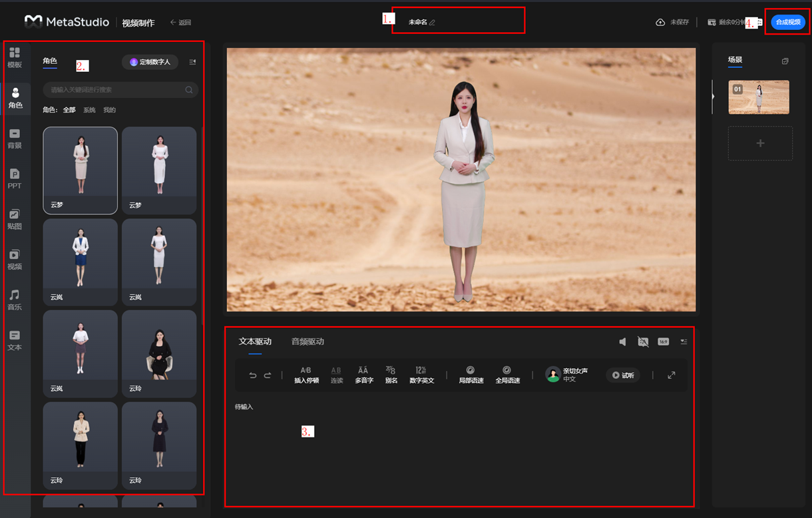Adjust 全局语速 global speech speed
This screenshot has width=812, height=518.
507,375
